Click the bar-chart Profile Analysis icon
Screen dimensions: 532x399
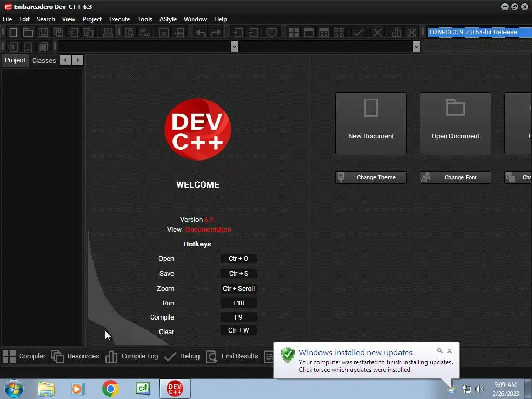click(396, 33)
